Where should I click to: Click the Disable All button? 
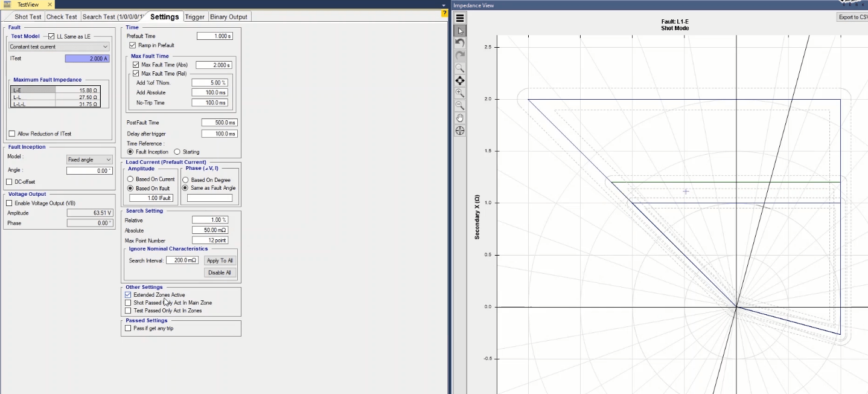pyautogui.click(x=220, y=273)
